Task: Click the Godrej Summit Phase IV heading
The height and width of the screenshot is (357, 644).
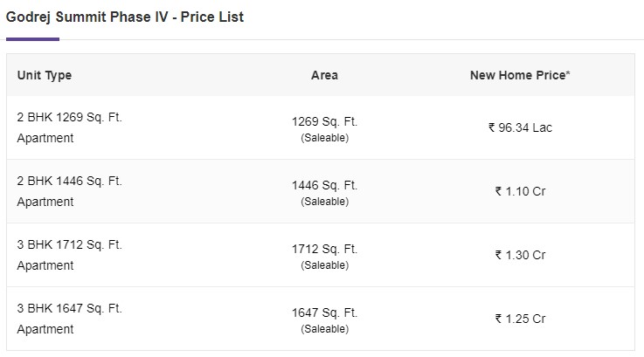Action: (124, 17)
